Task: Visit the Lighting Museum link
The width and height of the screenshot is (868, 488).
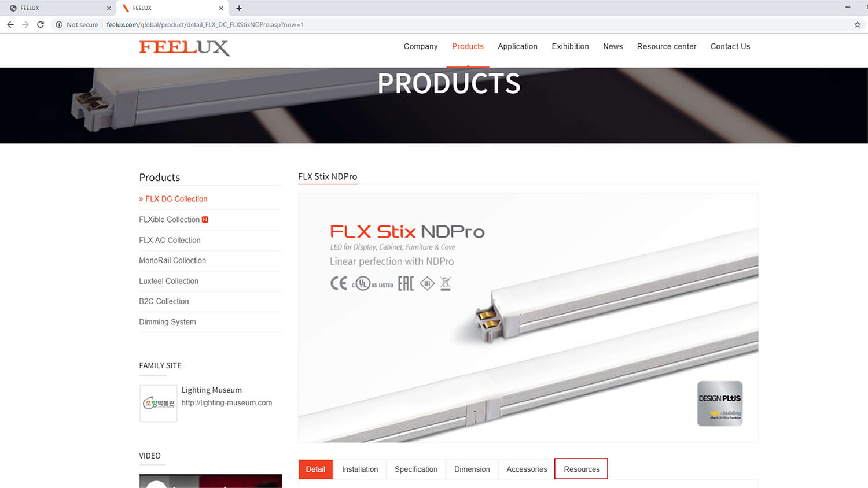Action: tap(227, 403)
